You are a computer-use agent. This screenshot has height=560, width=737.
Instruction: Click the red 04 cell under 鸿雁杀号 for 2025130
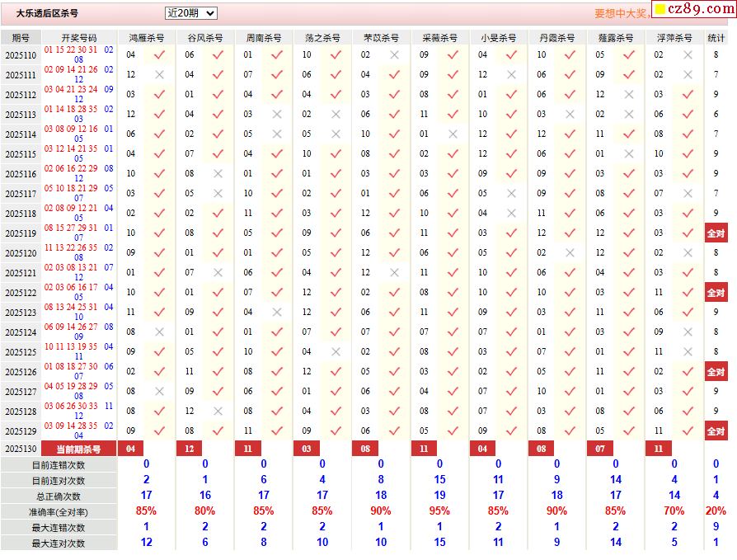coord(130,449)
